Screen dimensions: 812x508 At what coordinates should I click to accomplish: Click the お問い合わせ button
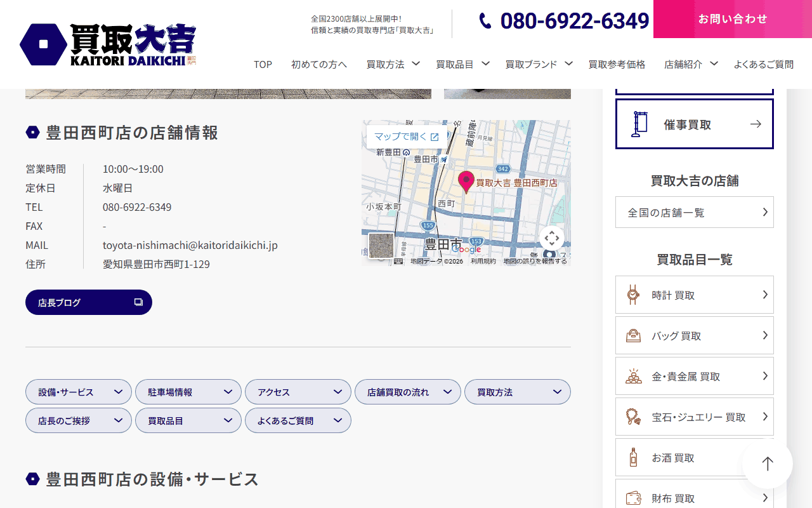click(733, 19)
